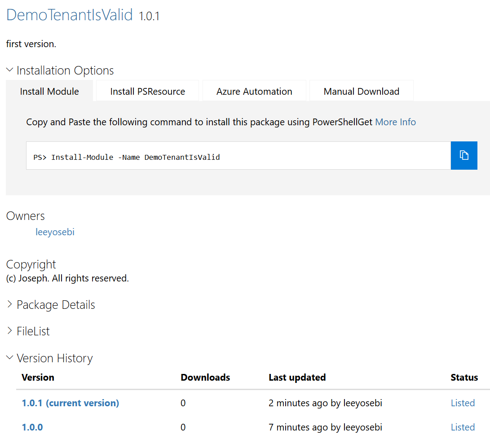Select the Install Module tab
This screenshot has width=490, height=448.
49,92
